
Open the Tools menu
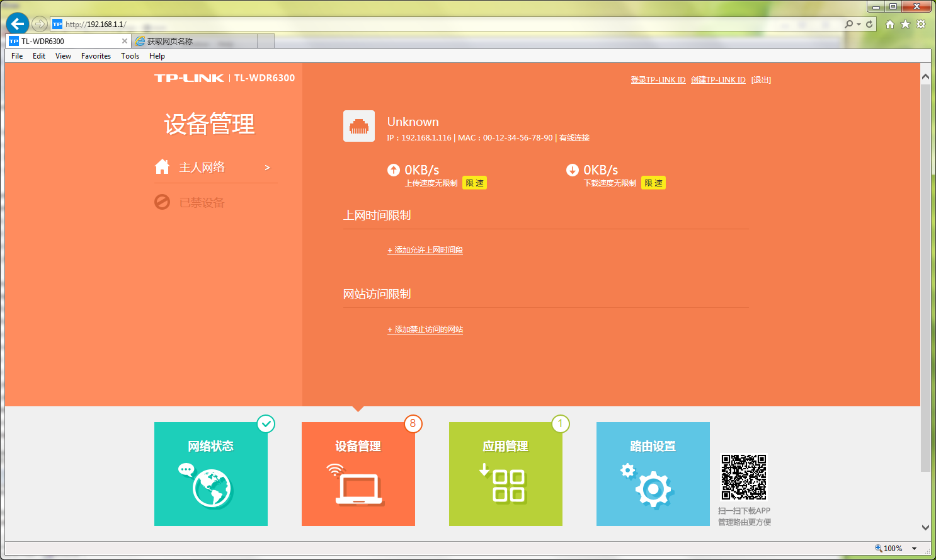[130, 56]
